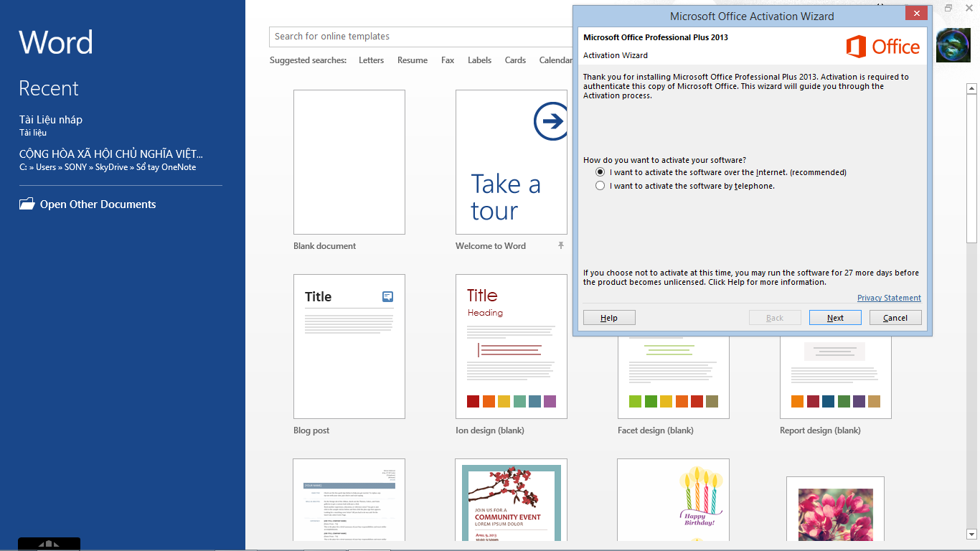The width and height of the screenshot is (980, 551).
Task: Click the Word window restore down icon
Action: pos(948,8)
